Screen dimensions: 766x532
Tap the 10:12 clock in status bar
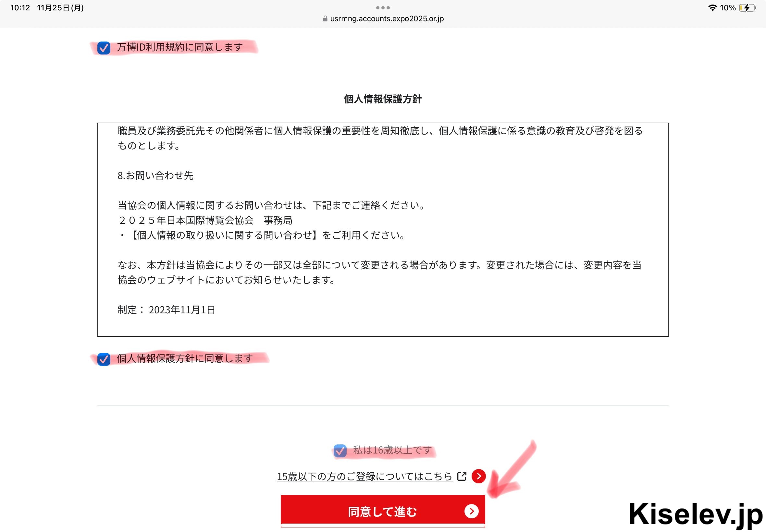pyautogui.click(x=20, y=8)
